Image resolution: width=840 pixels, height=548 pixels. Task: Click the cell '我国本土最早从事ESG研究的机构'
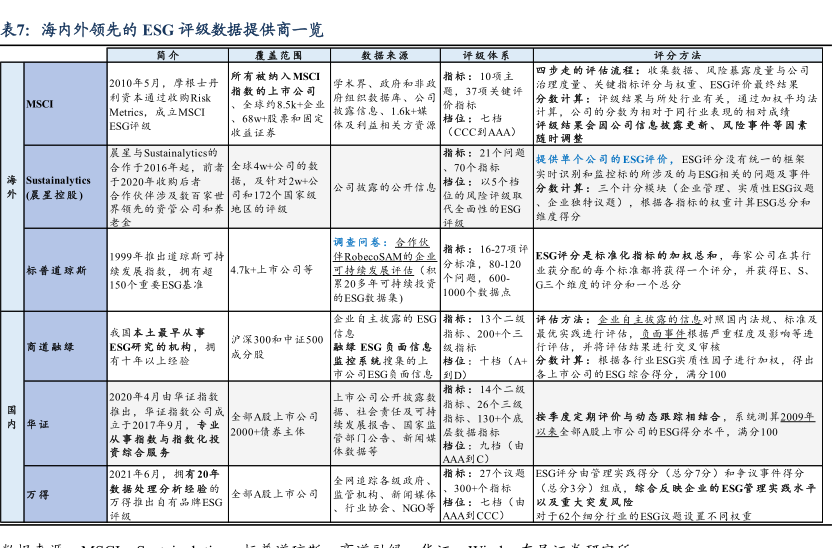168,347
